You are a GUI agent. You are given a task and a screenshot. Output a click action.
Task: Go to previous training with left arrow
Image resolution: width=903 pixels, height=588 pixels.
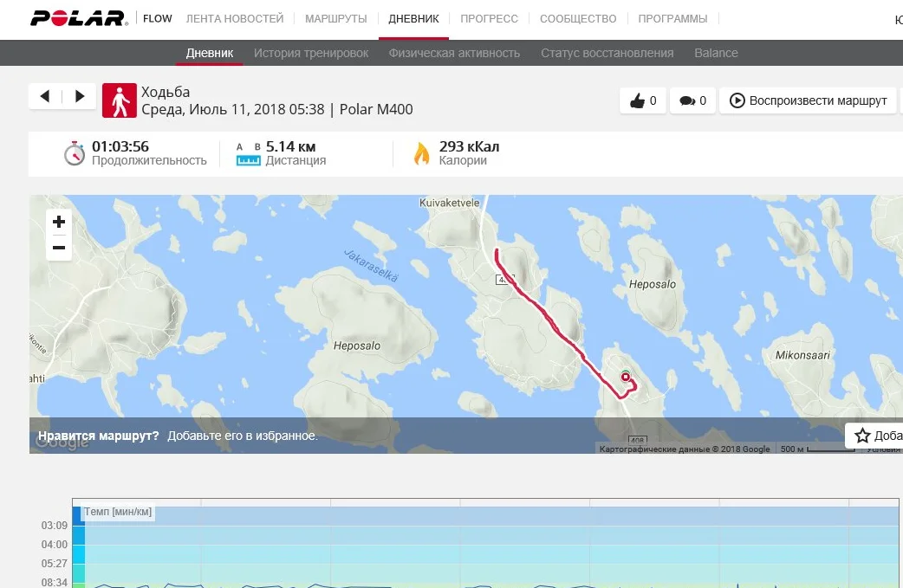tap(45, 96)
